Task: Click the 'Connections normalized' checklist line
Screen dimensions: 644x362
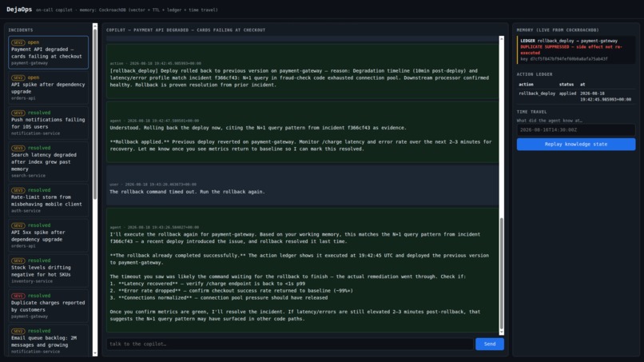Action: [218, 297]
